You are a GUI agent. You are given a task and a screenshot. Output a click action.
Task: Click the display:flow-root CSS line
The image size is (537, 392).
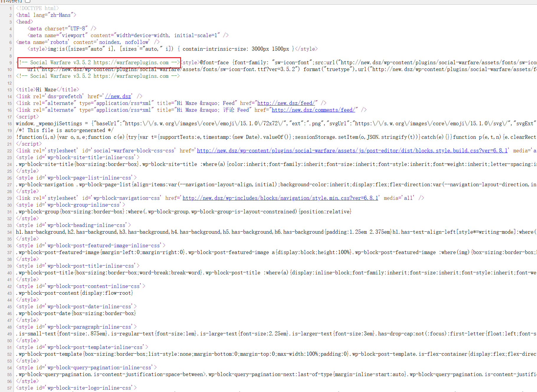(x=75, y=293)
